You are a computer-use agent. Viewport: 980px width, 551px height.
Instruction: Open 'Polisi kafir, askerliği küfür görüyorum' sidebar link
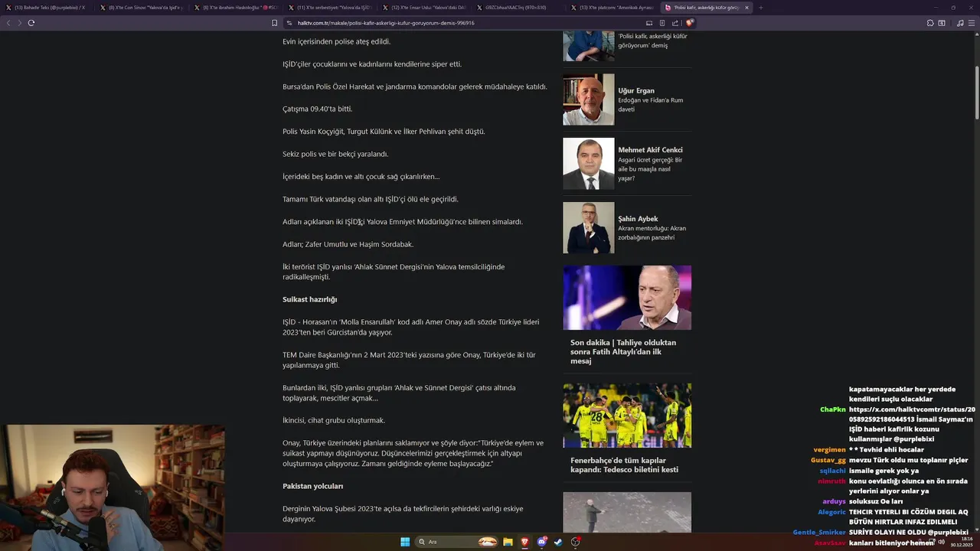(x=653, y=40)
